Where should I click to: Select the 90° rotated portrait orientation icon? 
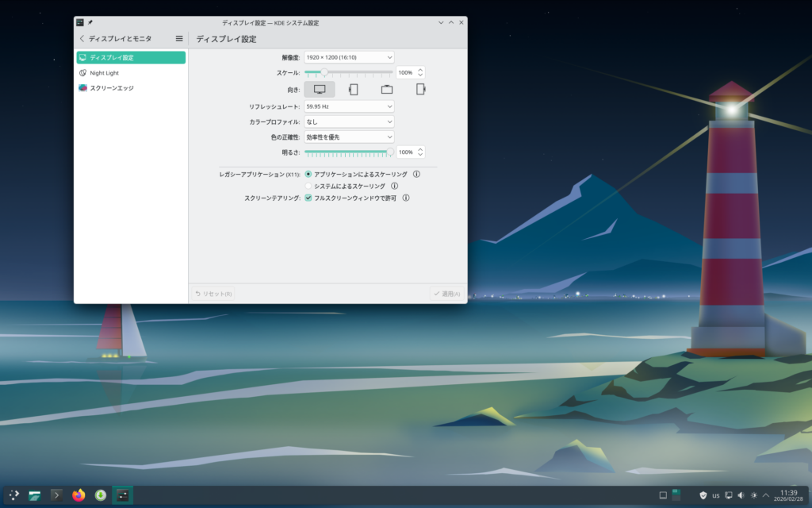[x=353, y=90]
